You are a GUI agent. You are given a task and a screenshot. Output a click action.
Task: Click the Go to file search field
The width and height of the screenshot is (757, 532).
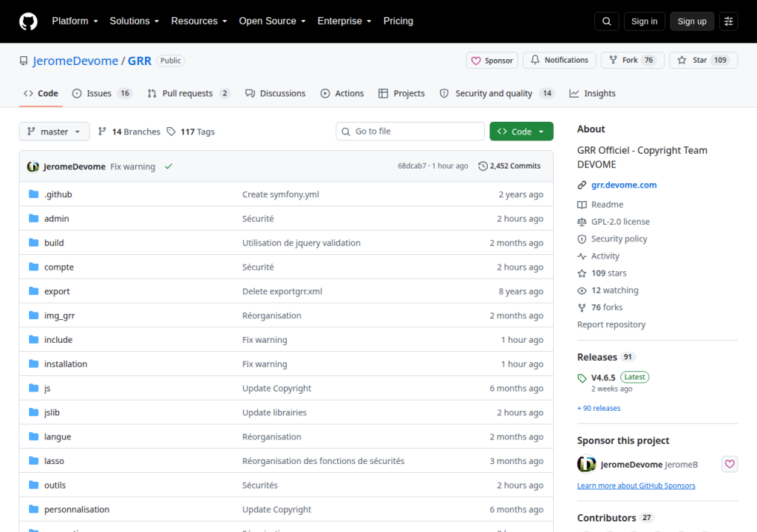410,132
